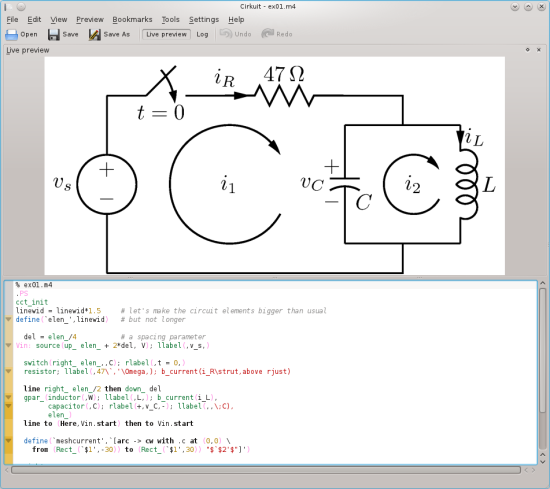Open the Bookmarks menu

pos(132,20)
